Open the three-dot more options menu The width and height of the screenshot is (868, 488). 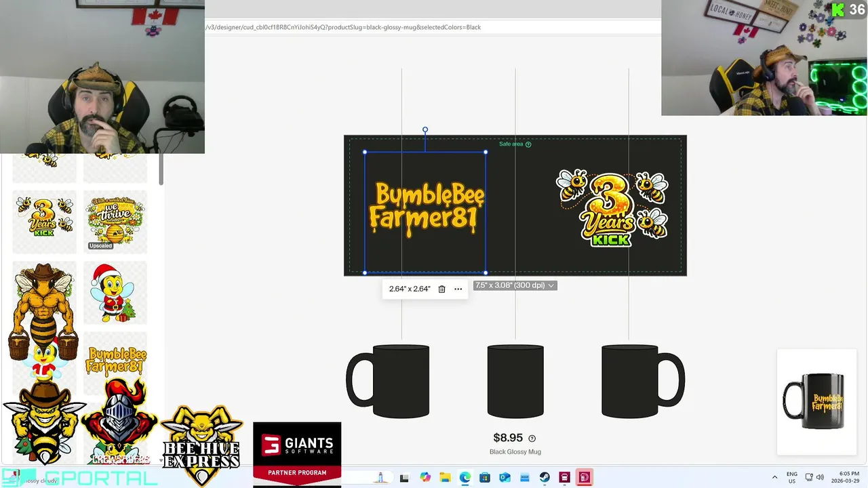(458, 289)
